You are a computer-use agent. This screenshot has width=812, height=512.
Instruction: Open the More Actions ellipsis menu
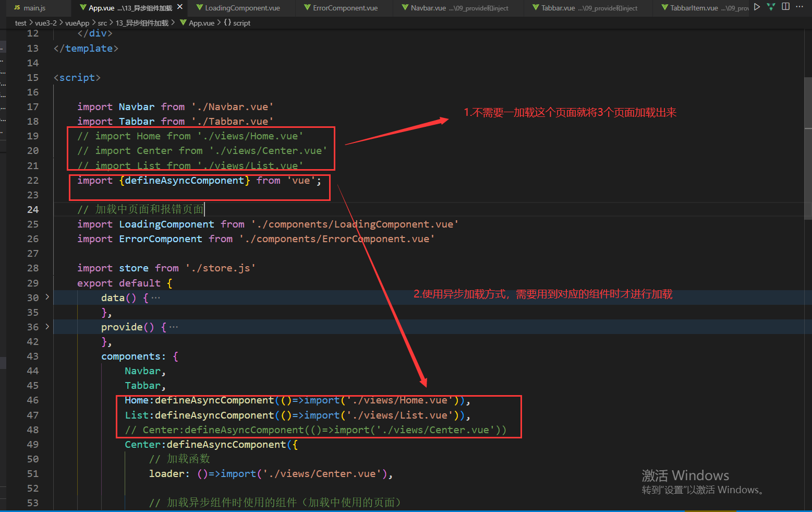click(799, 7)
